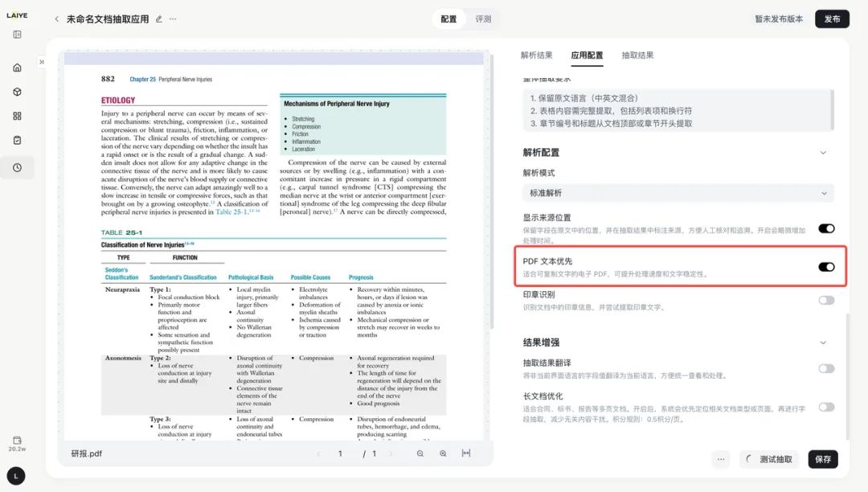868x492 pixels.
Task: Go back with the arrow beside the title
Action: pyautogui.click(x=56, y=18)
